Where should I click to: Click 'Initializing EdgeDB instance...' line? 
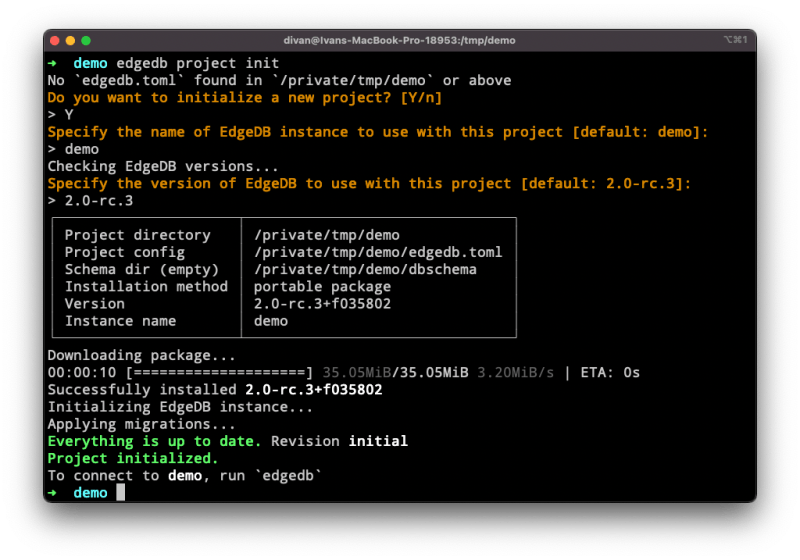[181, 407]
